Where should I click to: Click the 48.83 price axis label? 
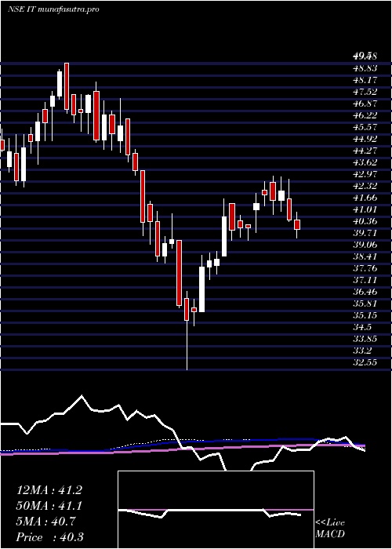(365, 68)
